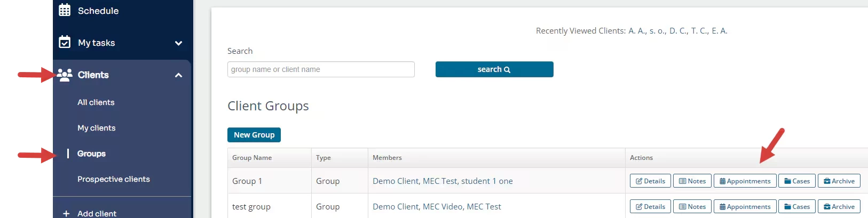Open recently viewed client D. C.
This screenshot has width=868, height=218.
(x=678, y=31)
